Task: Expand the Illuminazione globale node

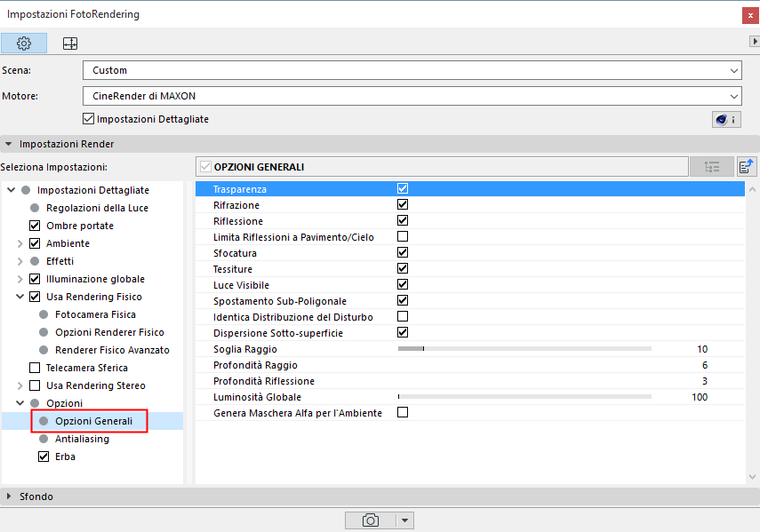Action: [x=20, y=279]
